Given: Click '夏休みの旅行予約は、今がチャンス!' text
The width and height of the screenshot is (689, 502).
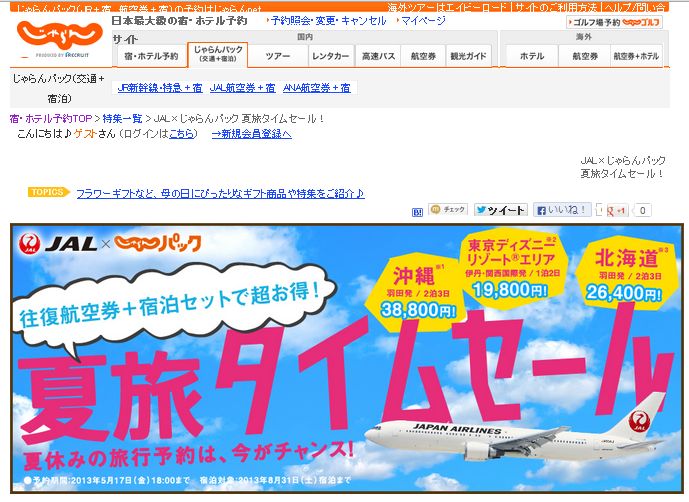Looking at the screenshot, I should [x=189, y=455].
